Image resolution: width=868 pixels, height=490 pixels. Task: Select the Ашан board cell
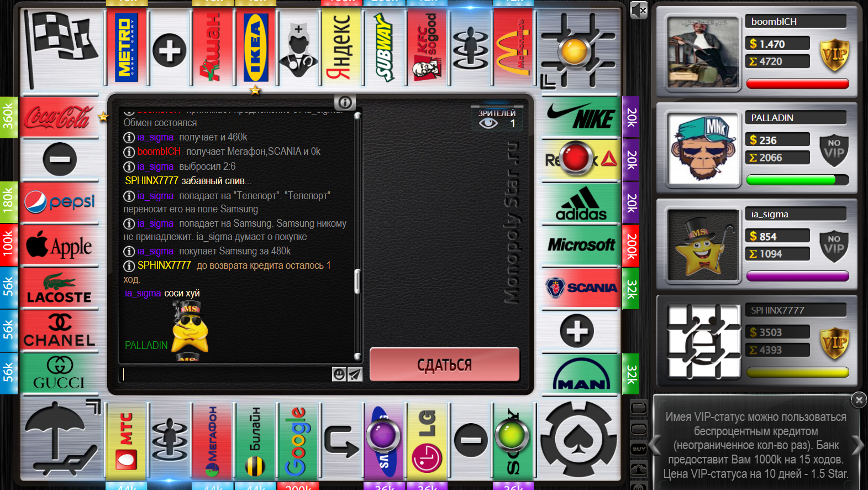[x=213, y=46]
